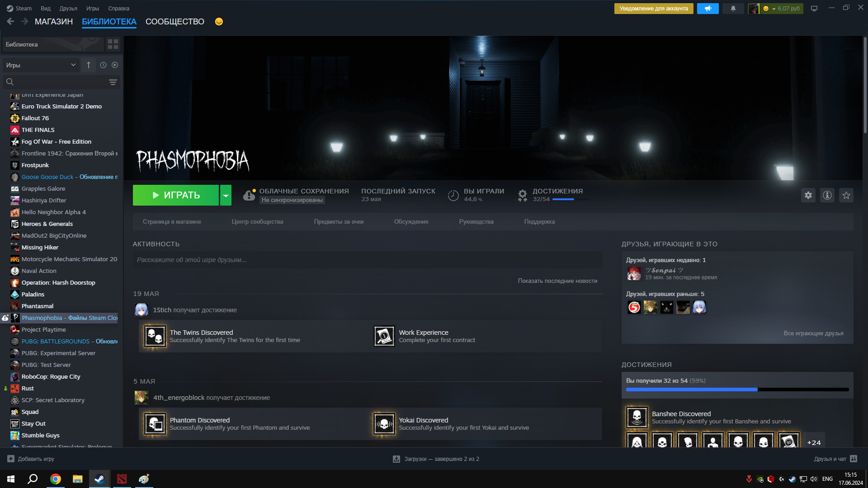This screenshot has height=488, width=868.
Task: Open the Игры filter dropdown
Action: (x=41, y=65)
